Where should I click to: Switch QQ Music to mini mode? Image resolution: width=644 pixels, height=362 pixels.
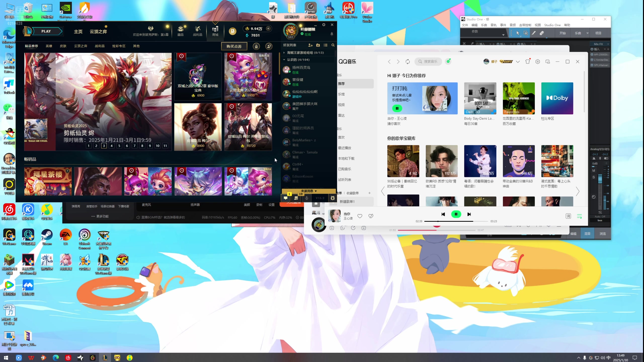tap(548, 62)
